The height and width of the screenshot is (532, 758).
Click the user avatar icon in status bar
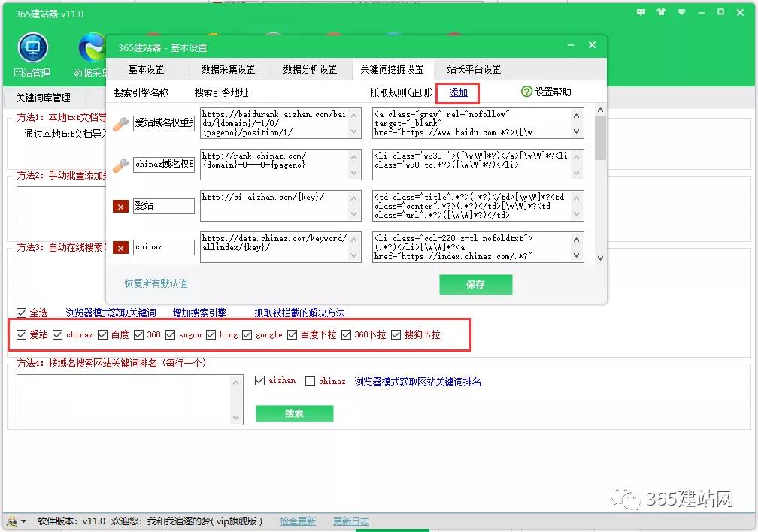12,521
